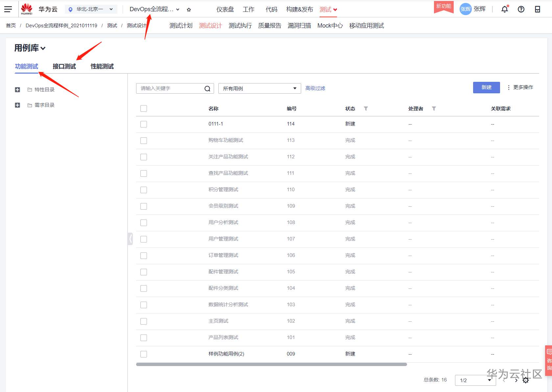The image size is (552, 392).
Task: Tick the 主页测试 row checkbox
Action: pos(144,321)
